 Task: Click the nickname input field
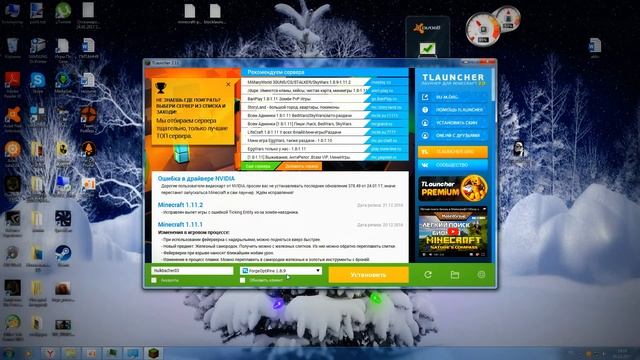pyautogui.click(x=192, y=270)
